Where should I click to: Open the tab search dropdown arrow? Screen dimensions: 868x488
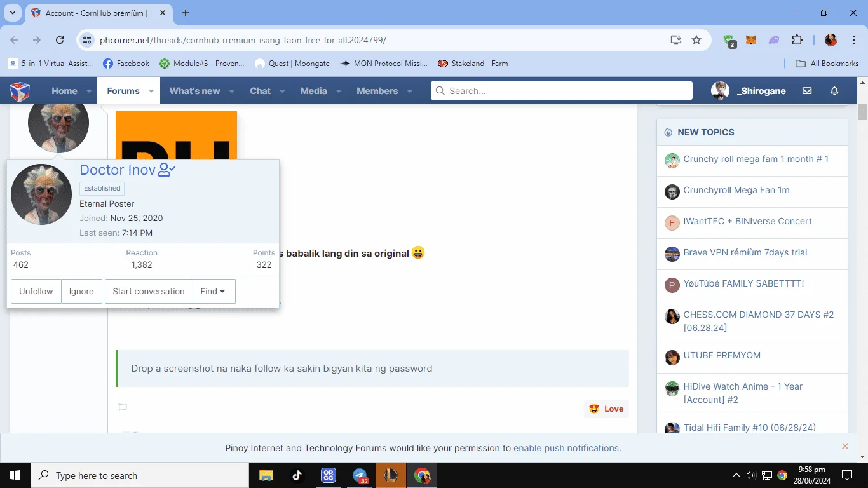(x=13, y=13)
